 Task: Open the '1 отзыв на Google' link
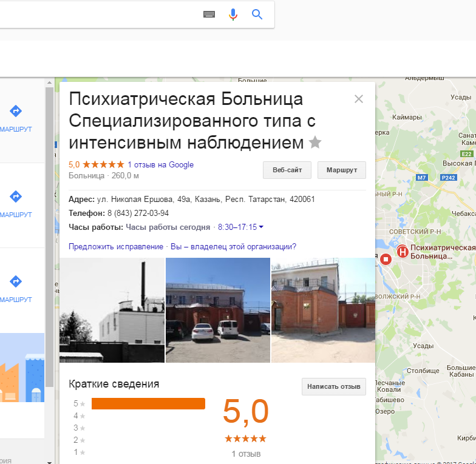(x=160, y=165)
